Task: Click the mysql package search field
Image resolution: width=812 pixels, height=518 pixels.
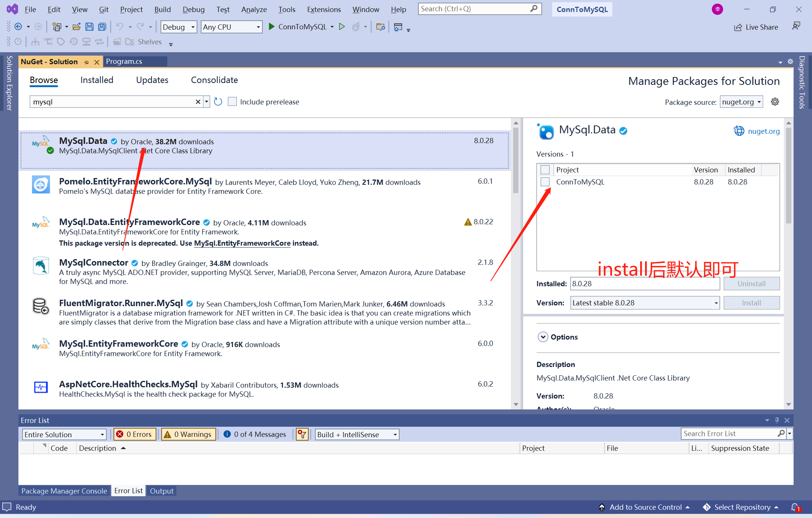Action: pyautogui.click(x=113, y=102)
